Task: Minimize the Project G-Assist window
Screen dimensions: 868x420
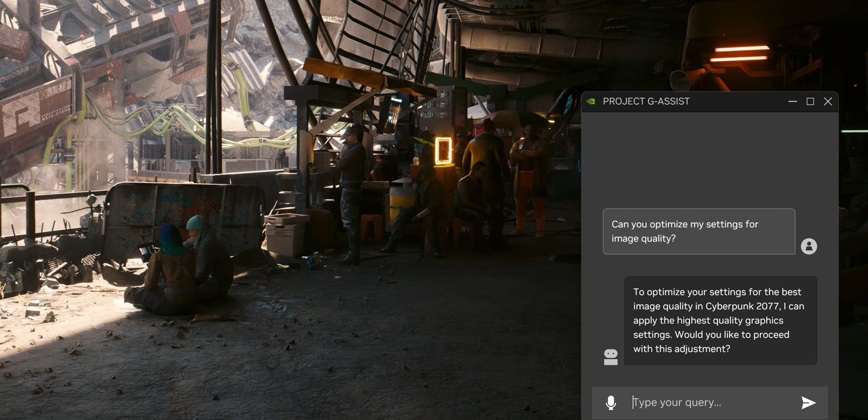Action: click(793, 102)
